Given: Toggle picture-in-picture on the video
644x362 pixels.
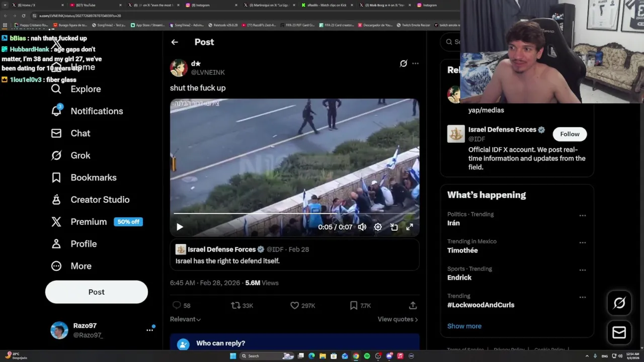Looking at the screenshot, I should 394,227.
